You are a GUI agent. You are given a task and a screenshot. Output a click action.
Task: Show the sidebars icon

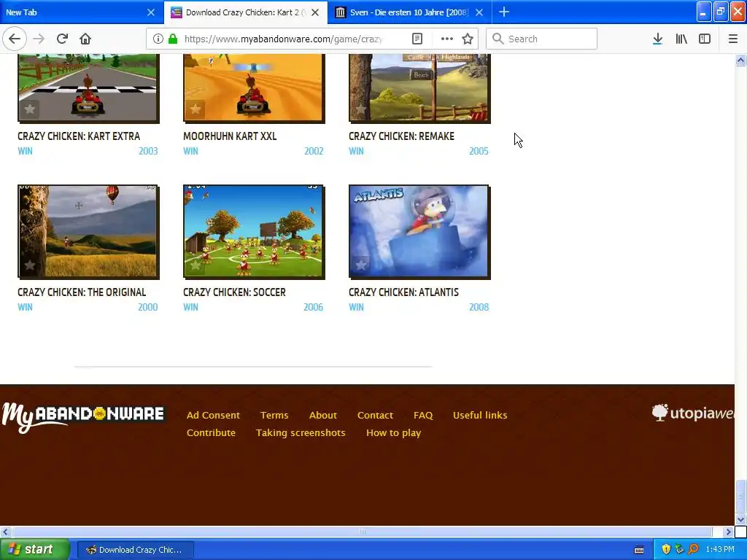[705, 39]
